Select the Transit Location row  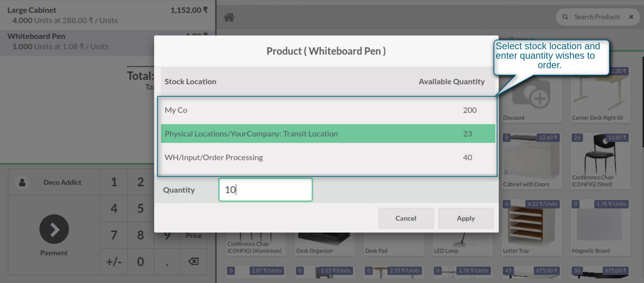[328, 134]
